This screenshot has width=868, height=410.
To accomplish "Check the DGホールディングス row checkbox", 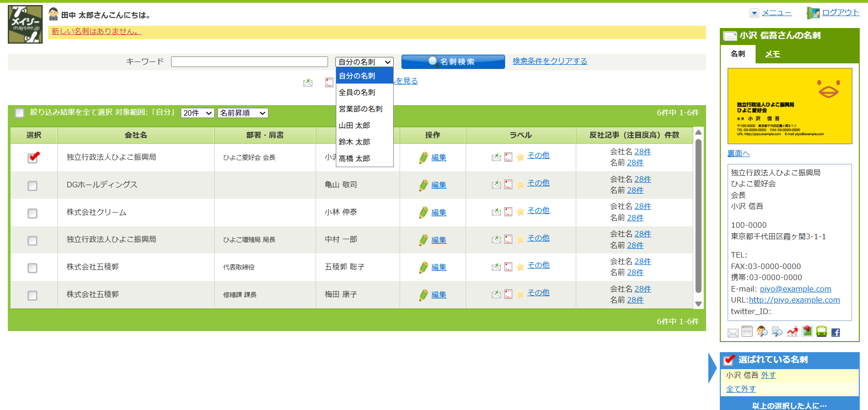I will point(33,185).
